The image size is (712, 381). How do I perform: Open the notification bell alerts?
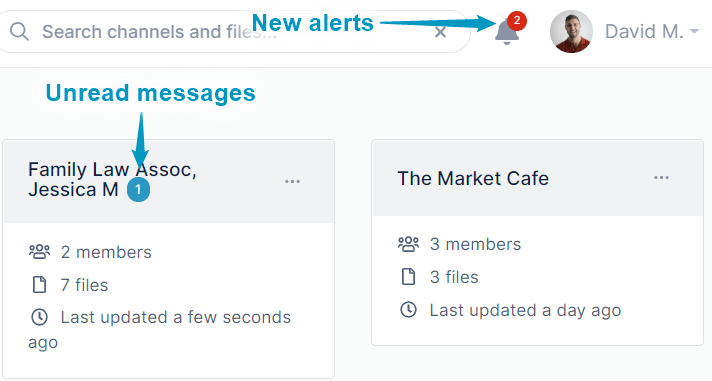pyautogui.click(x=507, y=33)
